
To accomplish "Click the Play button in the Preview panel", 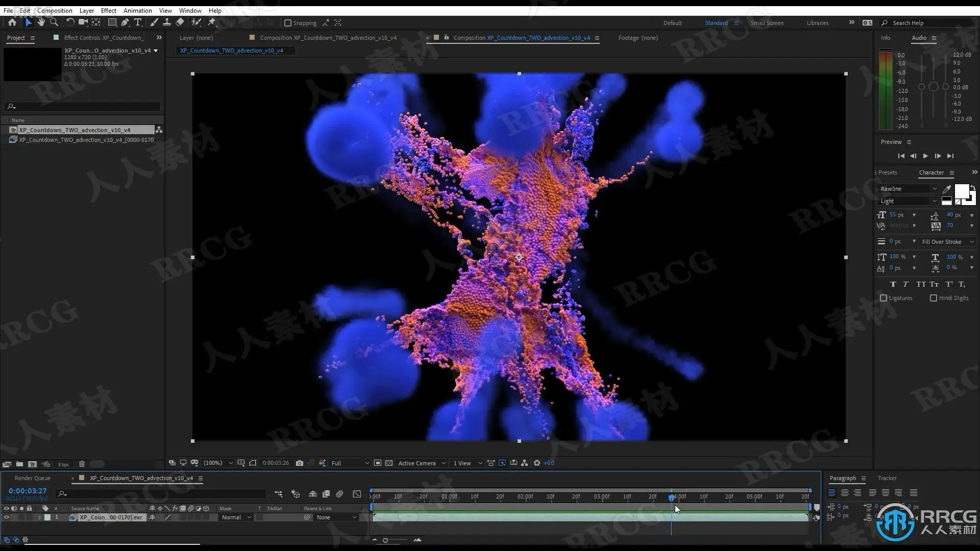I will coord(925,156).
